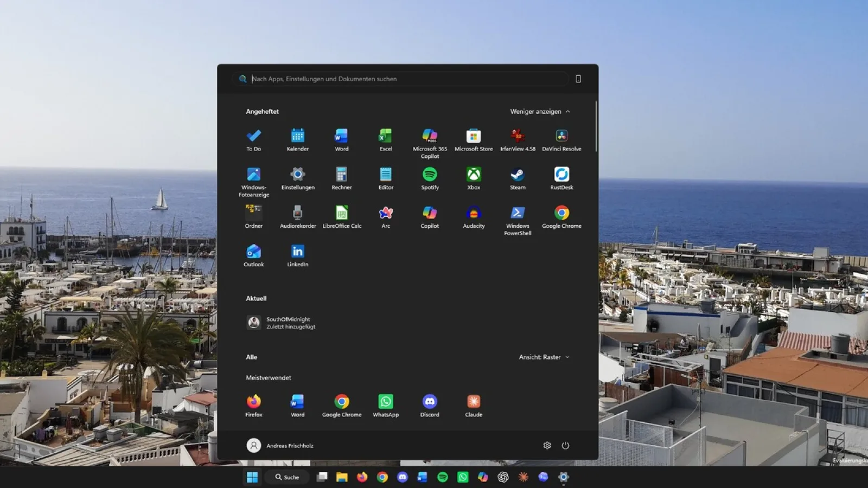868x488 pixels.
Task: Open the pinned Copilot app
Action: point(430,217)
